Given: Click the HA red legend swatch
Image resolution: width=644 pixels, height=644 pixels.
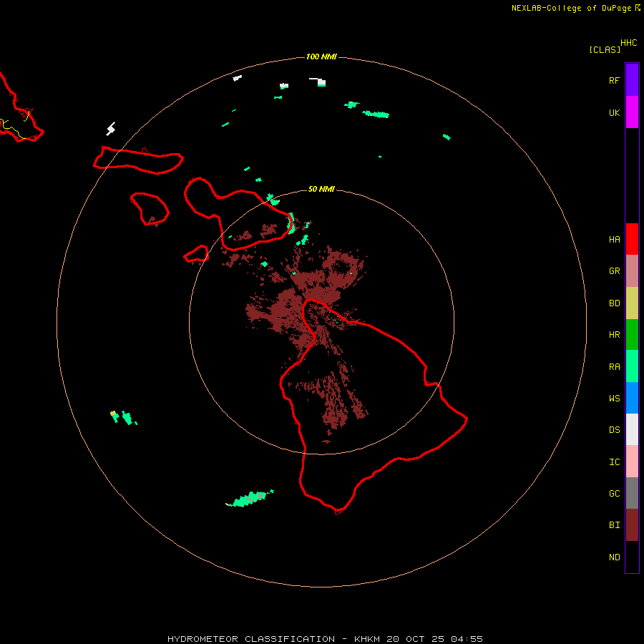Looking at the screenshot, I should coord(632,239).
